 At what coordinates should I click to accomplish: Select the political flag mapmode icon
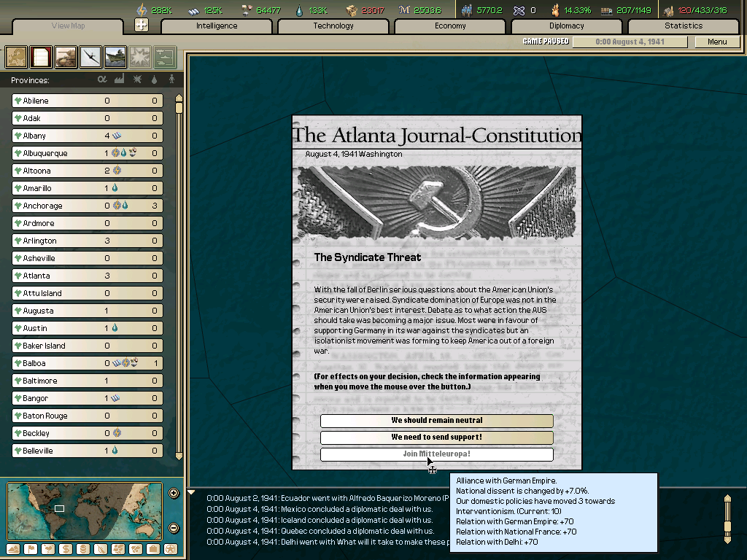(x=31, y=549)
